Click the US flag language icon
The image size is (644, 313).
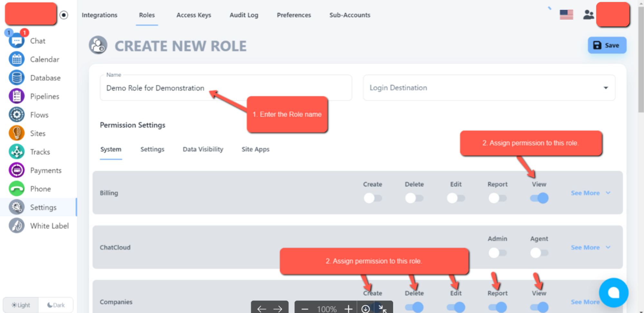566,15
